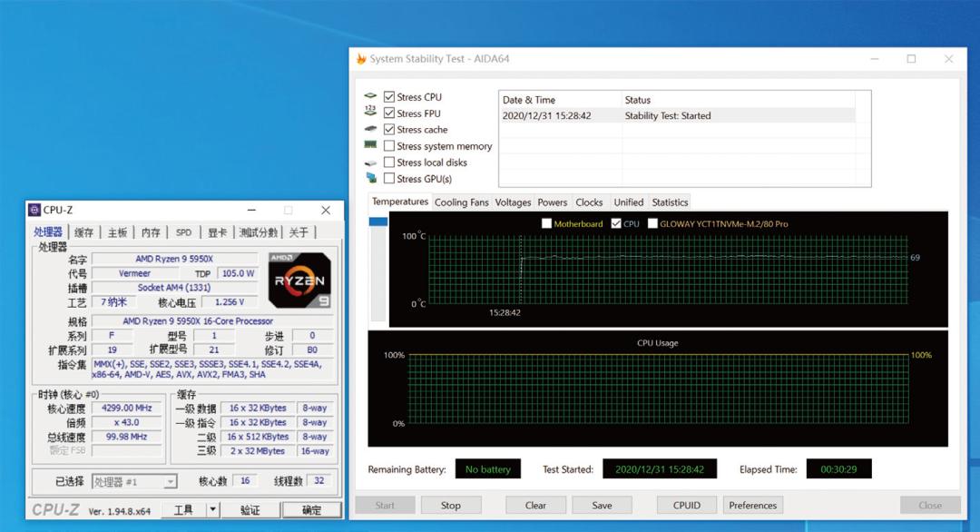The image size is (980, 532).
Task: Enable the Motherboard temperature graph checkbox
Action: tap(546, 223)
